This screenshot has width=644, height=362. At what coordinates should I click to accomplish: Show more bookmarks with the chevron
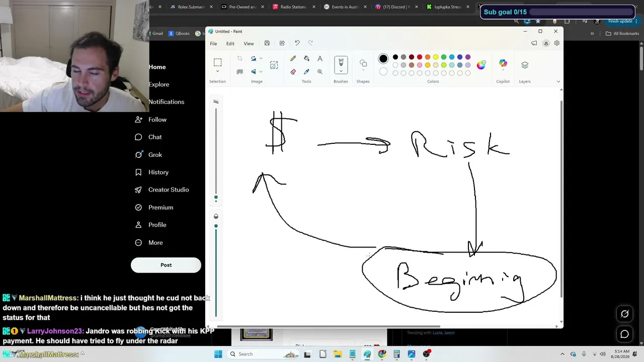[592, 34]
